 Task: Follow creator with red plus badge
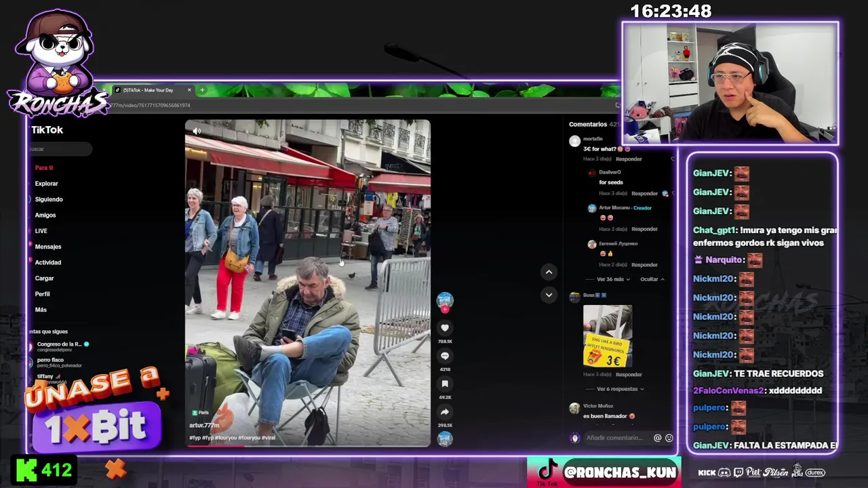click(x=445, y=310)
